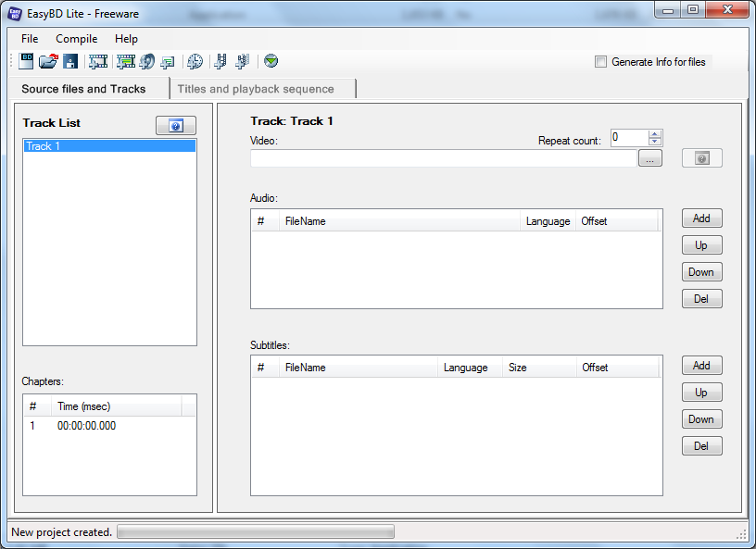This screenshot has width=756, height=549.
Task: Click the Chapters Time (msec) column header
Action: [116, 406]
